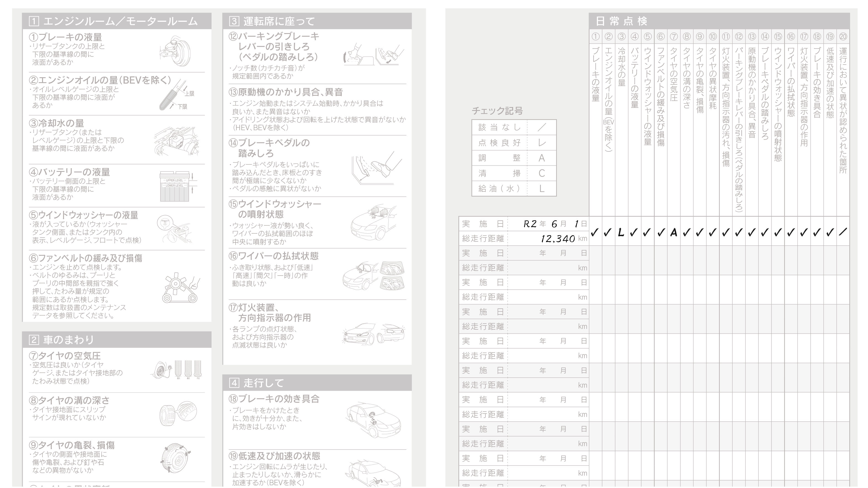Click the A mark in tire pressure column ⑦
This screenshot has width=868, height=488.
coord(674,232)
